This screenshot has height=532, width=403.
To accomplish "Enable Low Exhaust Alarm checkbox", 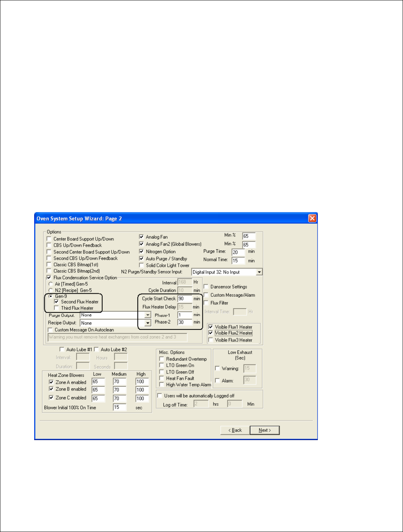I will [217, 381].
